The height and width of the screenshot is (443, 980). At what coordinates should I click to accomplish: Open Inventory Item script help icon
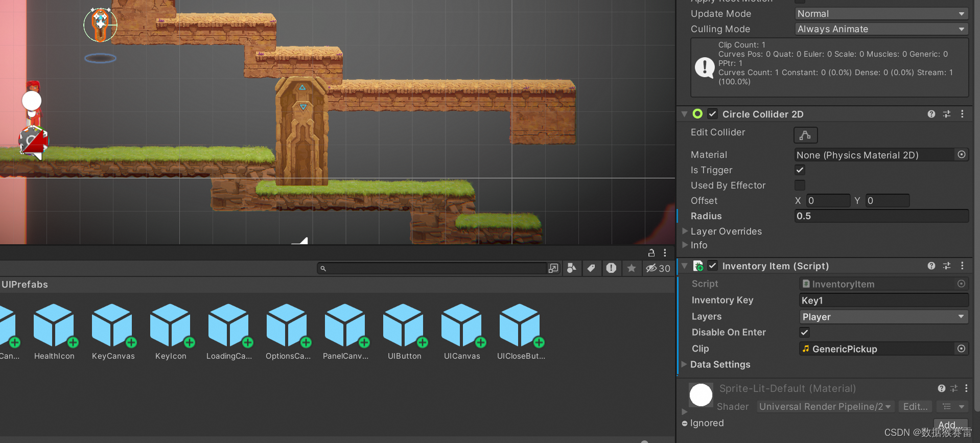[931, 266]
